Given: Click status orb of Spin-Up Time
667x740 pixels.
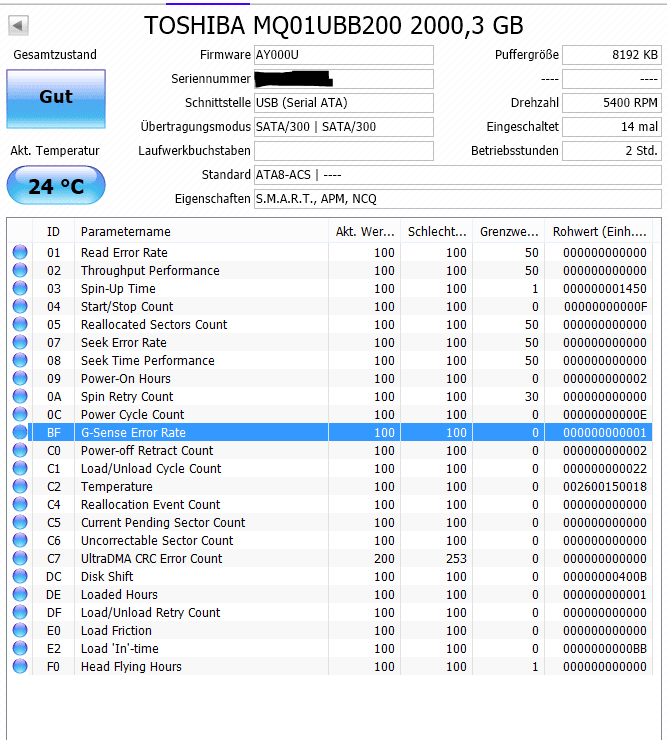Looking at the screenshot, I should tap(20, 288).
